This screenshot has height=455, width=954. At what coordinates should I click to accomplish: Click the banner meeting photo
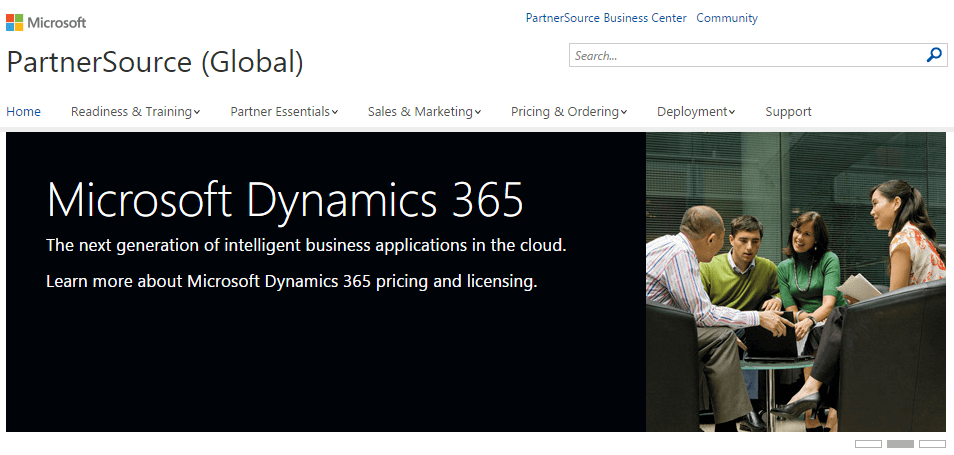coord(796,282)
